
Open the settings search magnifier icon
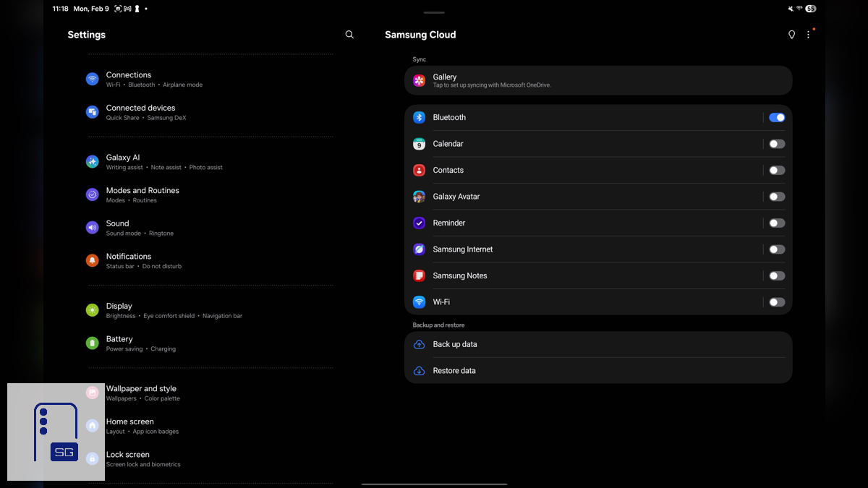tap(349, 35)
